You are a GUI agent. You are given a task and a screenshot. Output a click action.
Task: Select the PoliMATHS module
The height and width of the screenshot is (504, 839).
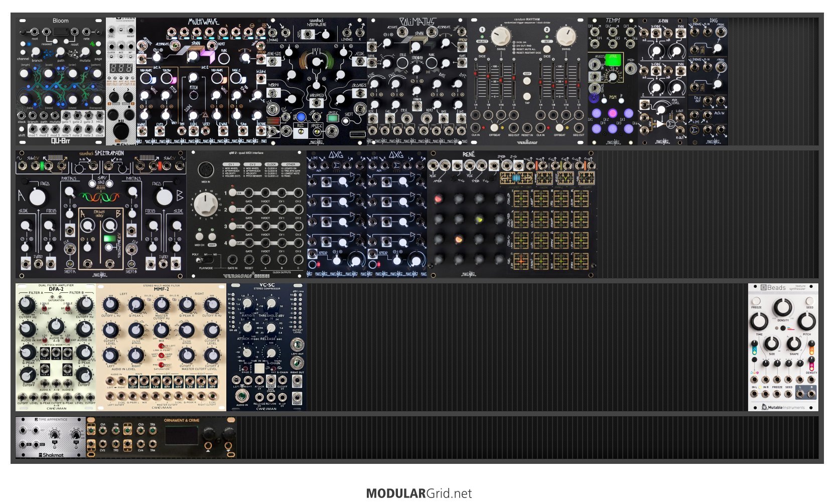click(x=417, y=82)
